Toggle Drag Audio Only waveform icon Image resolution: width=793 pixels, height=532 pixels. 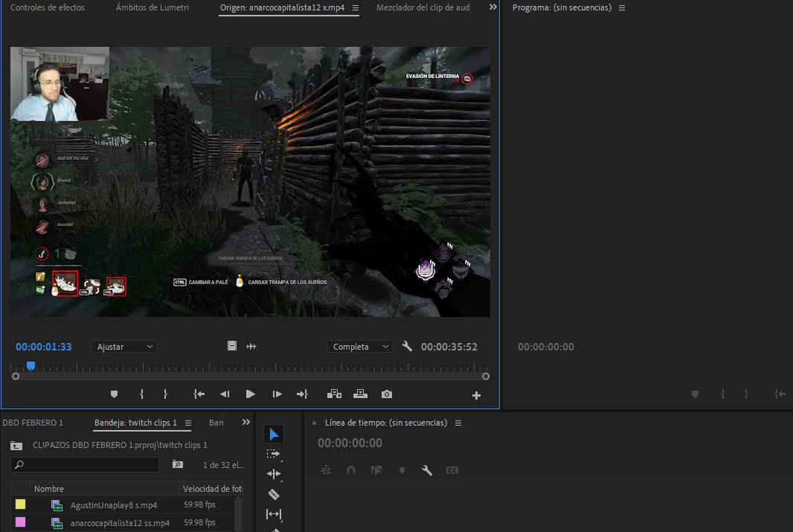(x=251, y=347)
